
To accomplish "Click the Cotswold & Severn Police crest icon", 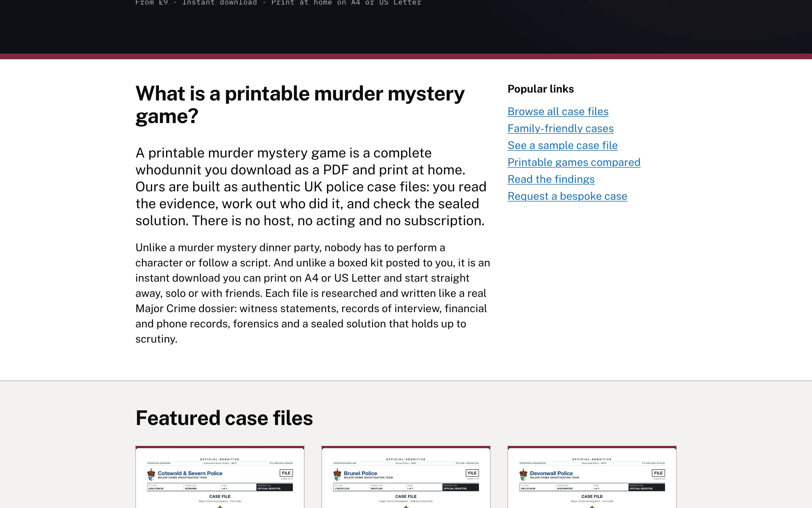I will pyautogui.click(x=151, y=475).
